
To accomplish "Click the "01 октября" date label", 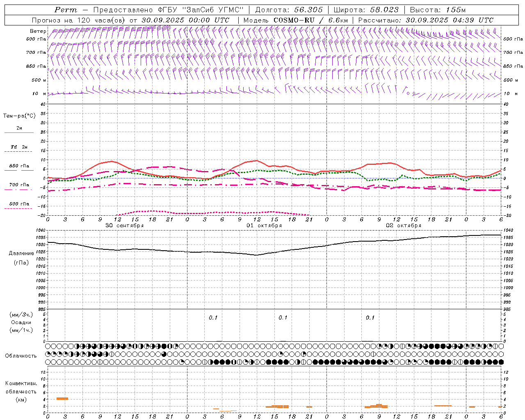I will coord(264,226).
